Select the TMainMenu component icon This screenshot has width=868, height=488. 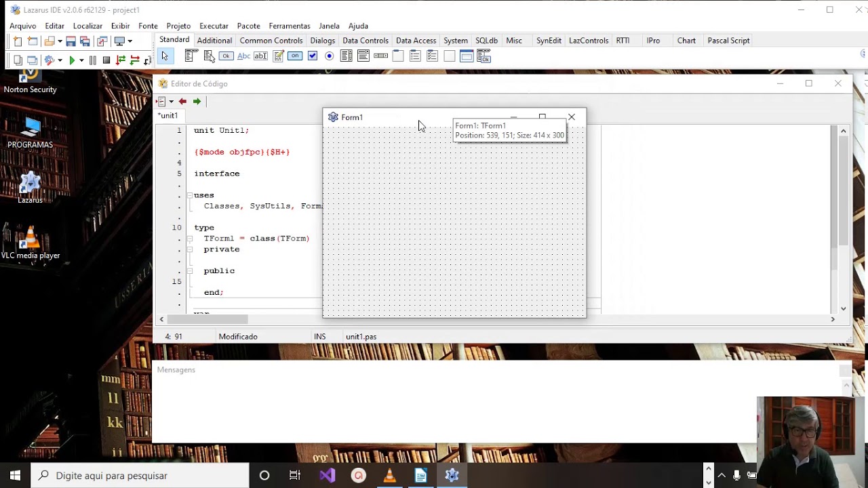pyautogui.click(x=191, y=56)
